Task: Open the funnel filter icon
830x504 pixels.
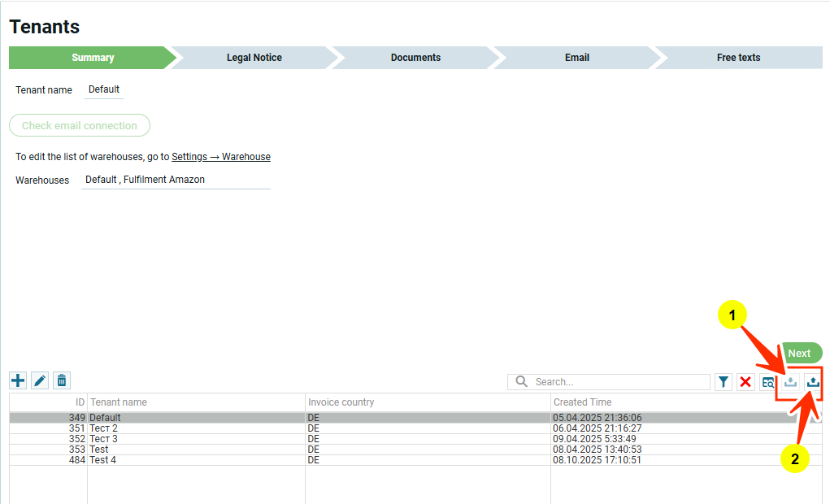Action: pos(724,382)
